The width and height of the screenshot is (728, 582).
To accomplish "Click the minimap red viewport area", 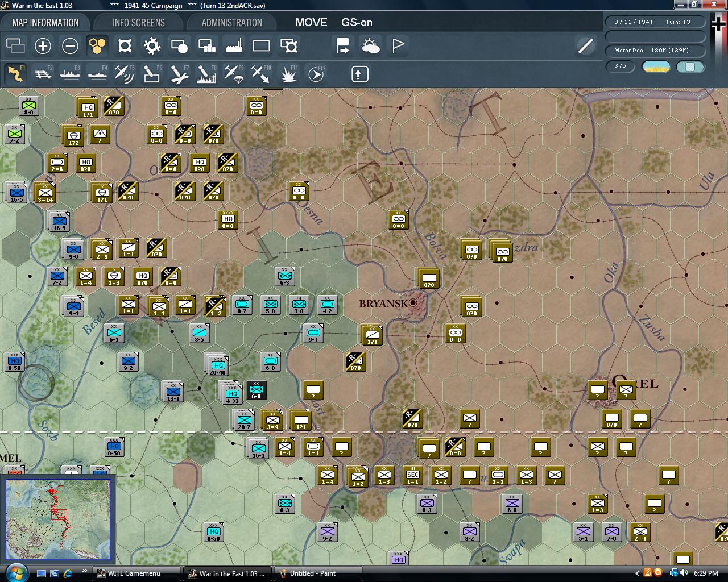I will click(x=59, y=515).
